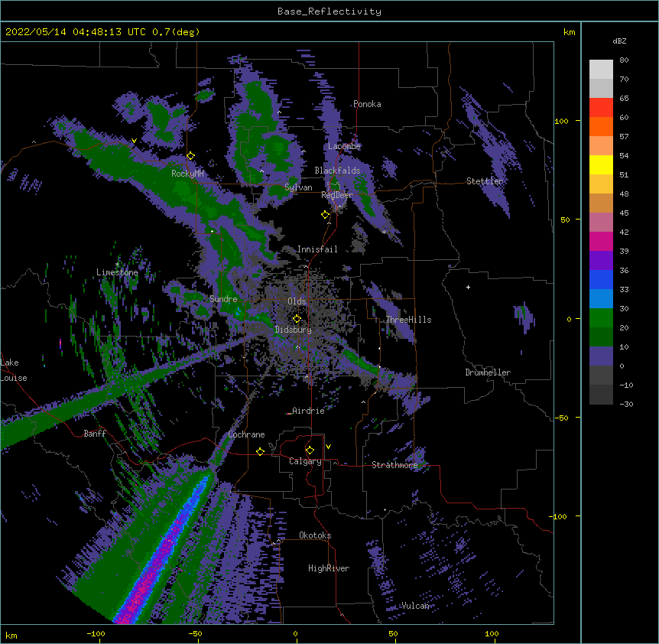Click the 0 tick on the bottom axis

coord(295,633)
